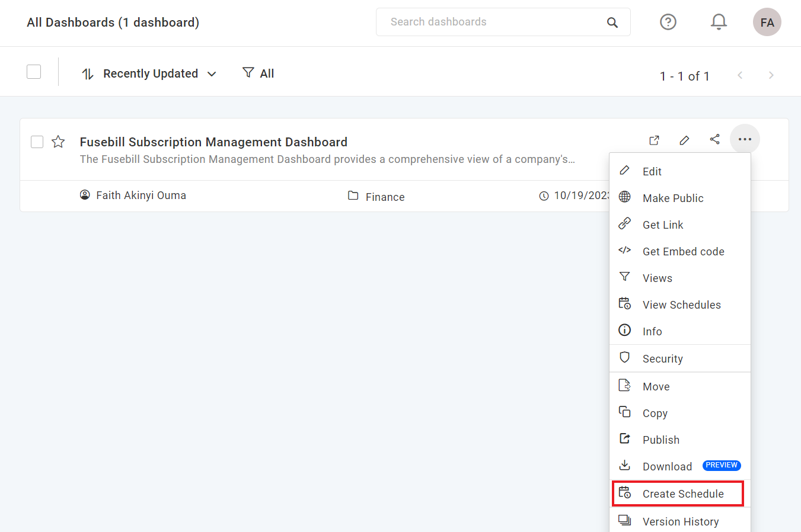Screen dimensions: 801x532
Task: Open the FA profile avatar button
Action: point(767,22)
